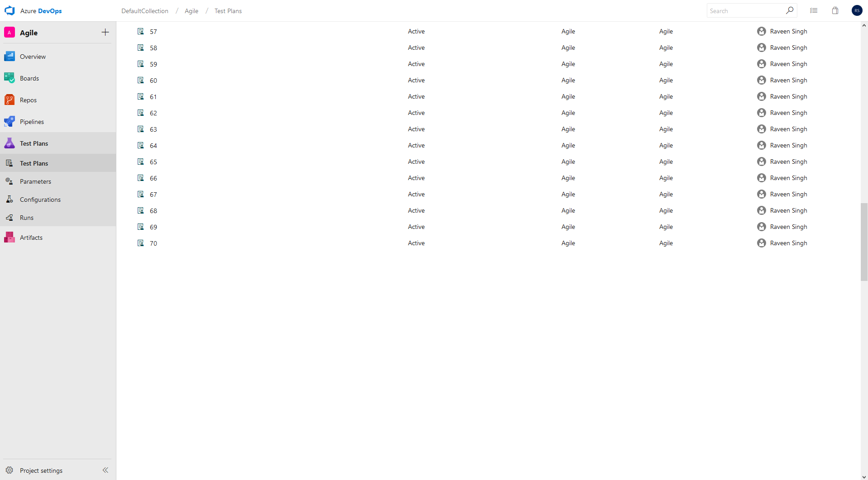Click the DefaultCollection breadcrumb
This screenshot has width=868, height=480.
point(144,11)
